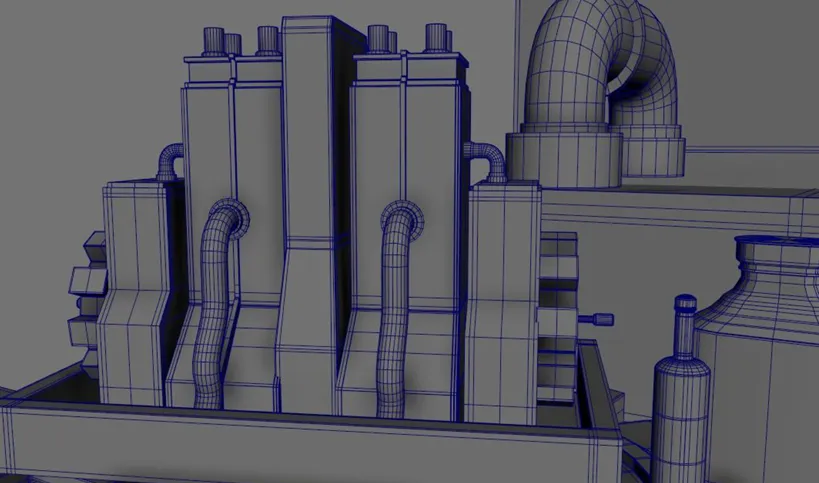Click the left short housing block
This screenshot has width=819, height=483.
(135, 292)
